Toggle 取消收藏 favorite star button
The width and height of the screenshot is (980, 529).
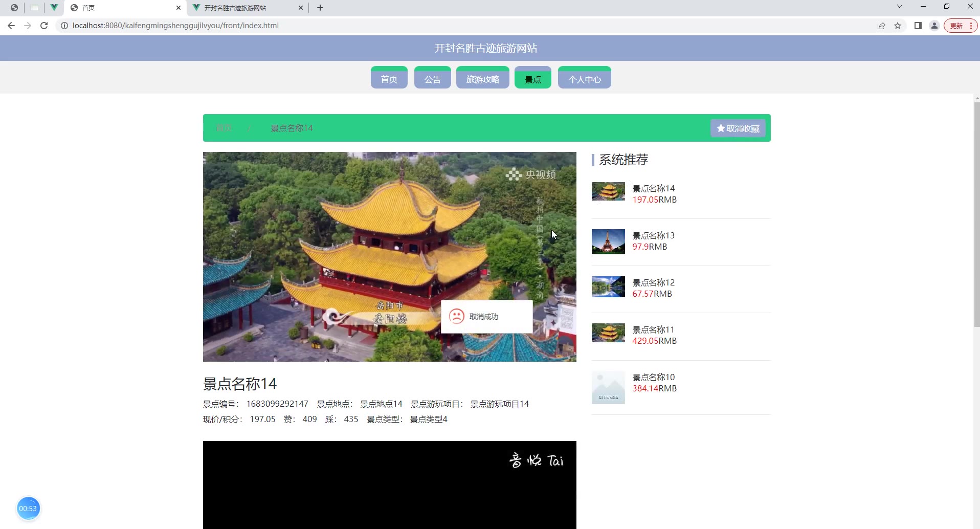(x=738, y=128)
